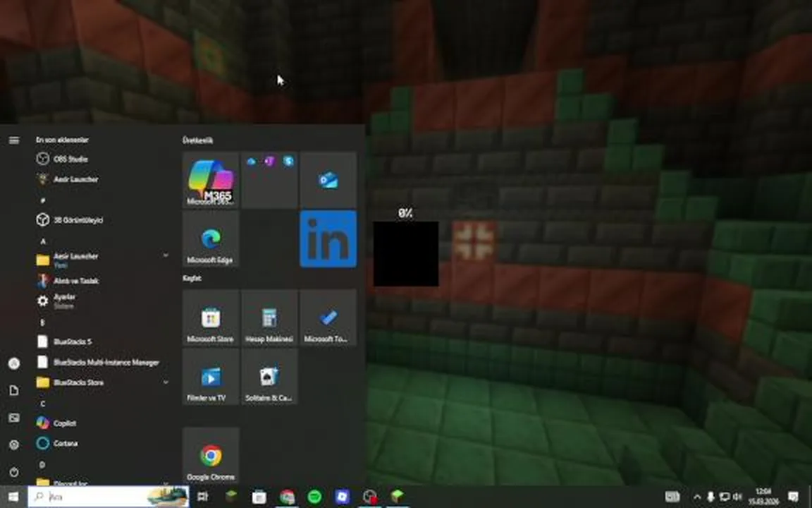Jump via the letter A header
The width and height of the screenshot is (812, 508).
tap(43, 241)
